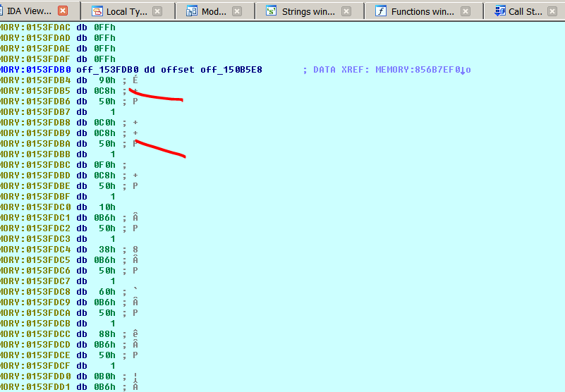Select the 38h value at address 0153FDC4

(x=107, y=250)
